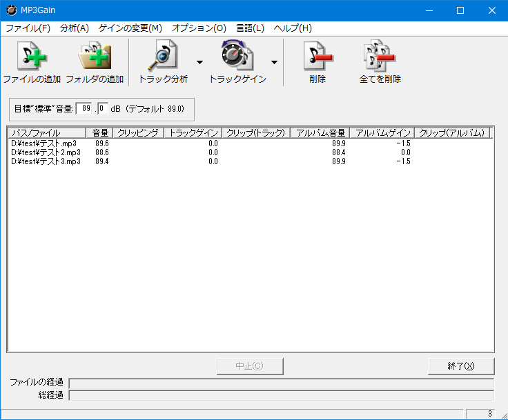The height and width of the screenshot is (420, 508).
Task: Click the MP3Gain app icon in title bar
Action: click(11, 10)
